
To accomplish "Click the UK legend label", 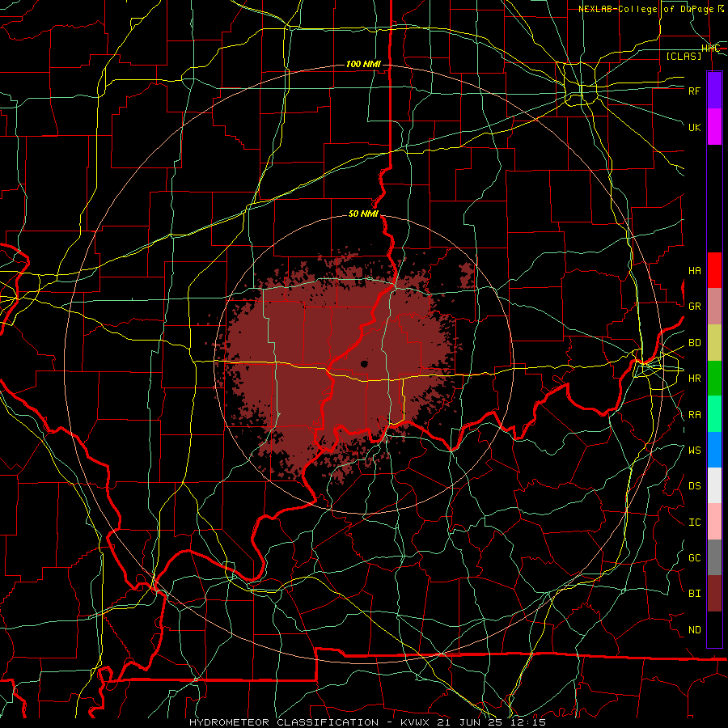I will (694, 127).
